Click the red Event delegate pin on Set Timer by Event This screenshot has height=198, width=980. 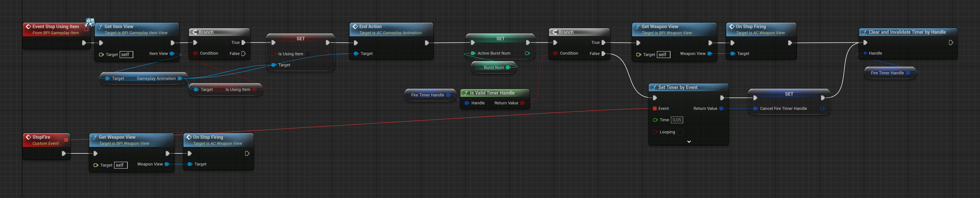[655, 109]
